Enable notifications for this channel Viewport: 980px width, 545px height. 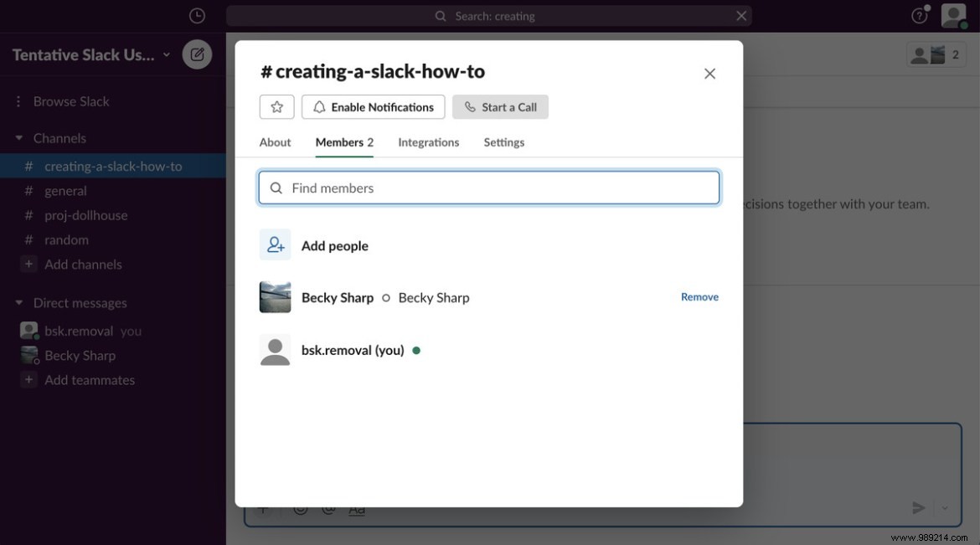pyautogui.click(x=373, y=106)
